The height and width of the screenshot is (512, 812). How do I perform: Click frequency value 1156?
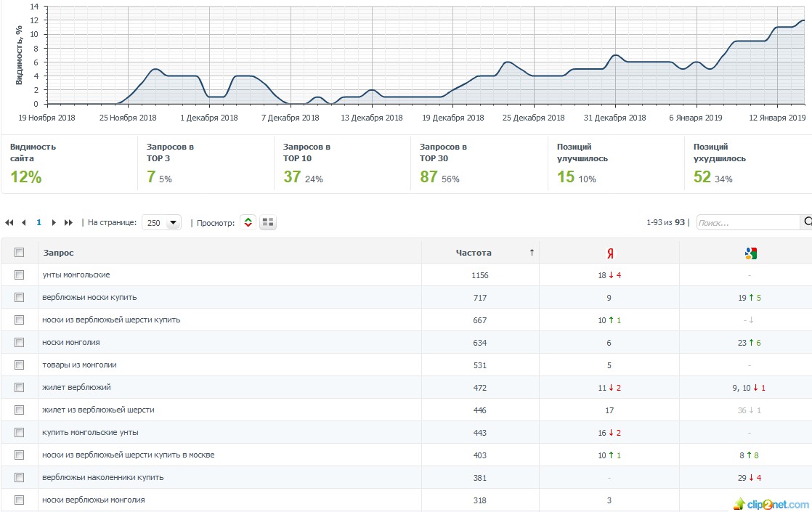tap(479, 275)
